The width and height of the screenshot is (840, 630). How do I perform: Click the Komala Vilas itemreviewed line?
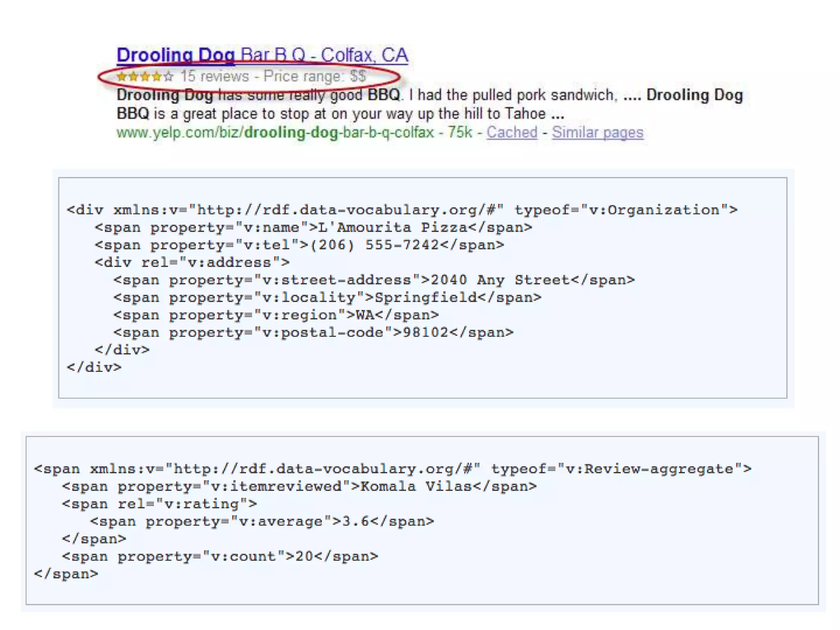tap(299, 487)
